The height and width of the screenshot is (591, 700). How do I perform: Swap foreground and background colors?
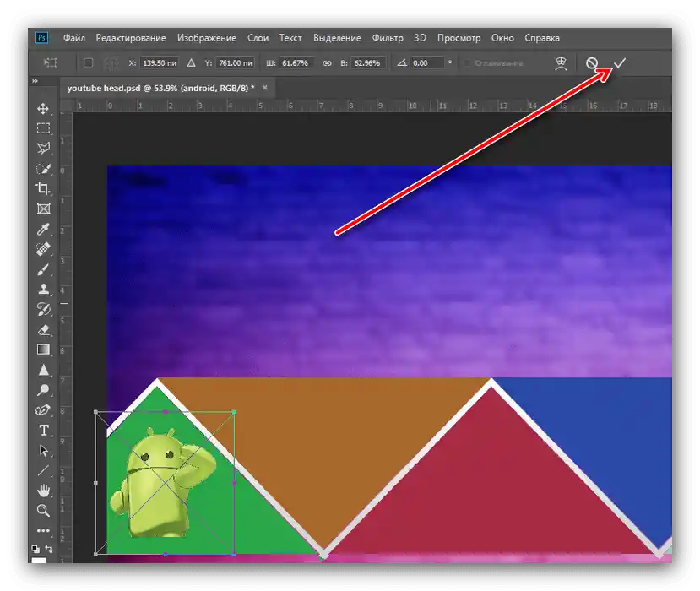49,549
